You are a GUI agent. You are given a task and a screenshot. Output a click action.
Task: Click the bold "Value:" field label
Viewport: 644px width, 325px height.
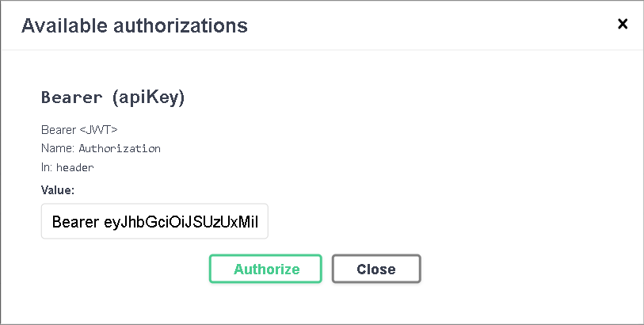(58, 190)
